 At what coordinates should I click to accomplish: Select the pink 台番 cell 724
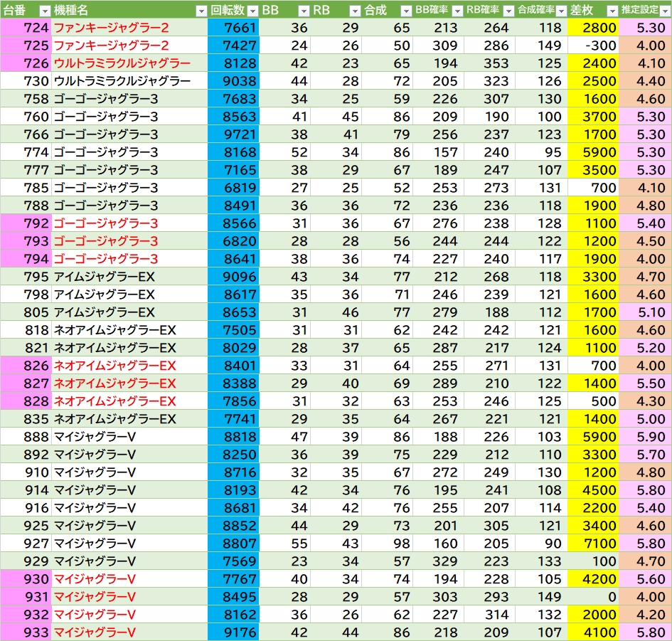tap(26, 28)
